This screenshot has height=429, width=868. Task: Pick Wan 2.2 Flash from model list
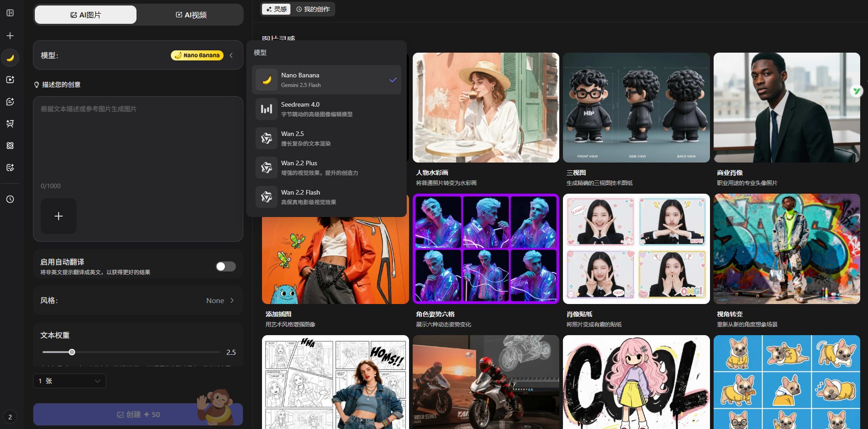pyautogui.click(x=326, y=197)
